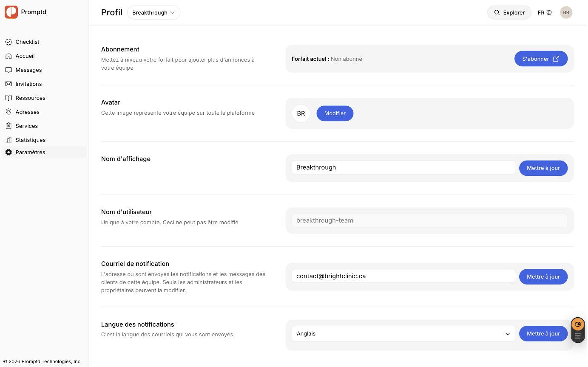Click the Adresses location pin icon
Viewport: 588px width, 367px height.
[9, 112]
